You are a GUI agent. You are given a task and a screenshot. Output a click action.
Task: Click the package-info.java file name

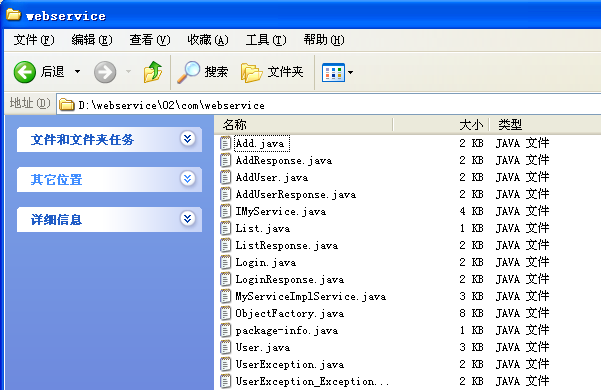point(287,331)
